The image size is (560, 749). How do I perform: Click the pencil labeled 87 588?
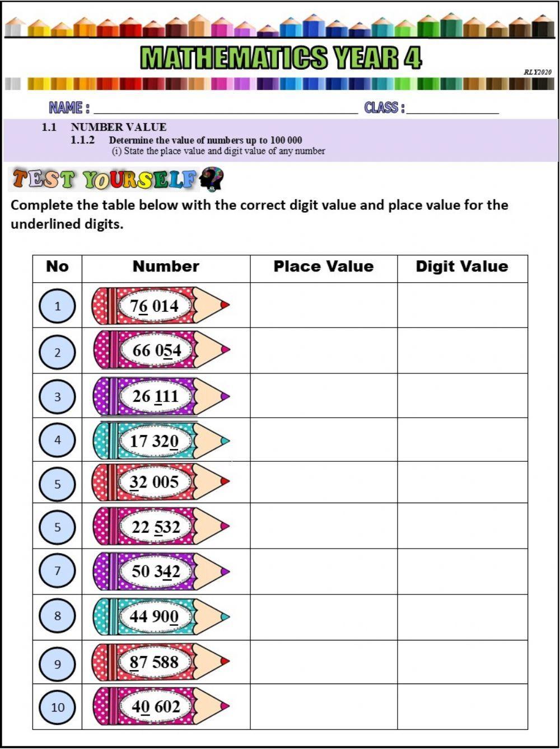point(160,662)
